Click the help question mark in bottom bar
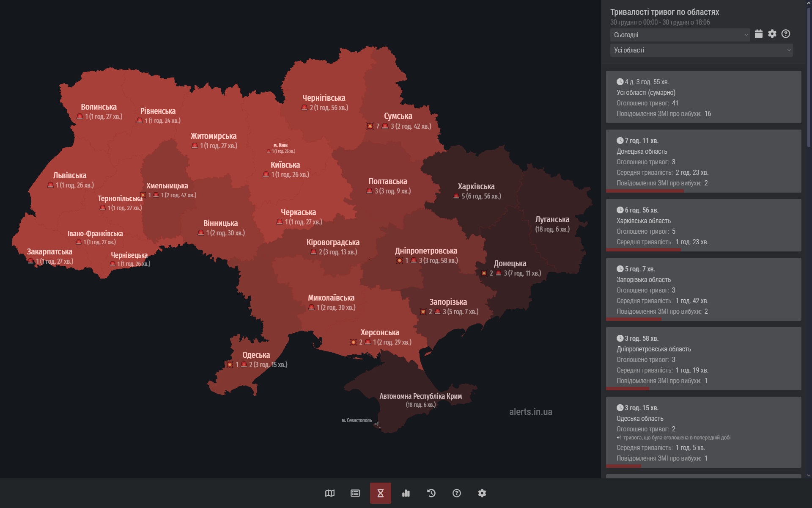 point(457,493)
